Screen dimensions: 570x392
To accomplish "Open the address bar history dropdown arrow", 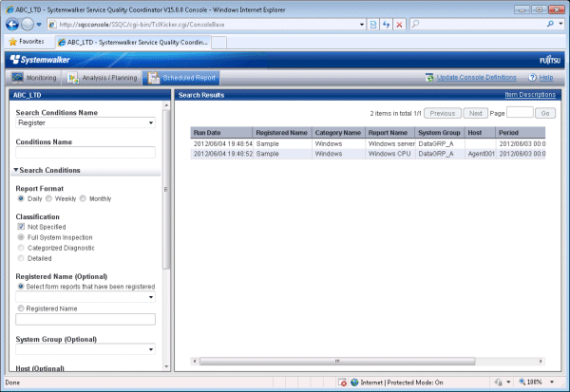I will point(362,25).
